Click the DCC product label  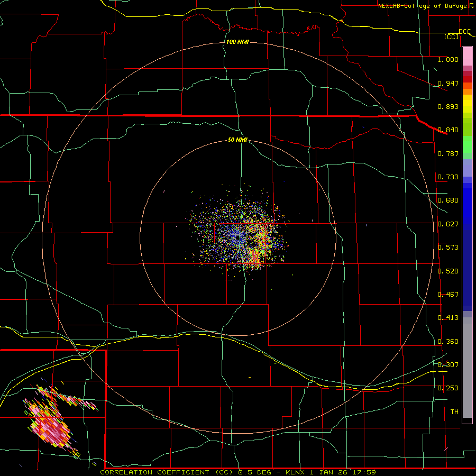click(x=464, y=31)
